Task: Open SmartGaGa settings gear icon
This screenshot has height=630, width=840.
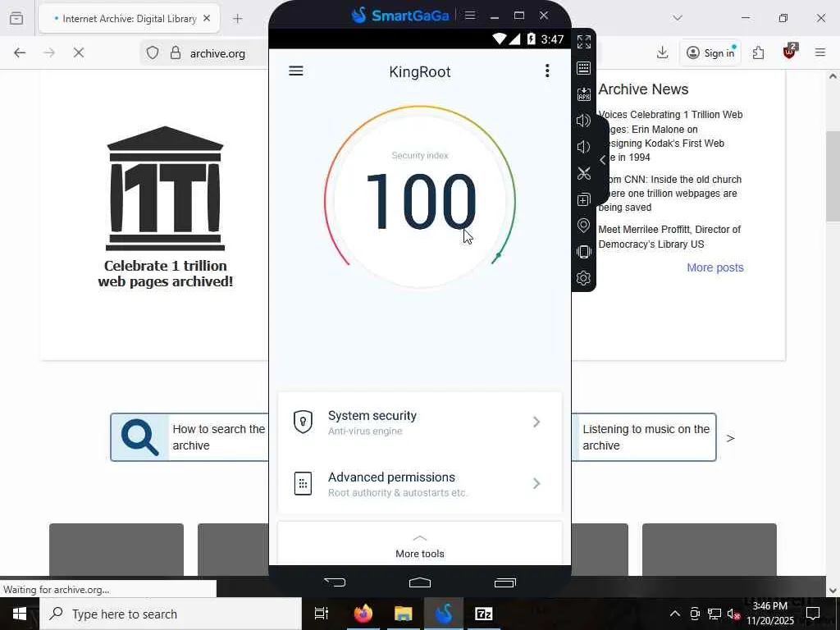Action: (x=583, y=278)
